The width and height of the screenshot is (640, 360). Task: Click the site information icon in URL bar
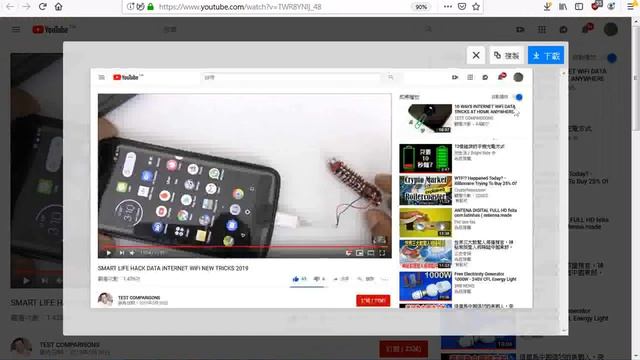pos(130,7)
